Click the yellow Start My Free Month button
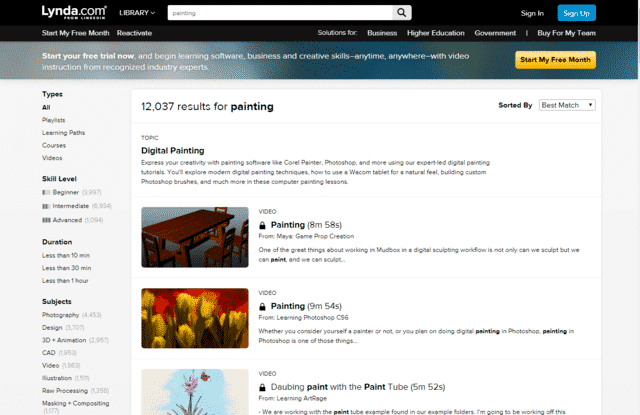Viewport: 640px width, 415px height. click(x=555, y=60)
